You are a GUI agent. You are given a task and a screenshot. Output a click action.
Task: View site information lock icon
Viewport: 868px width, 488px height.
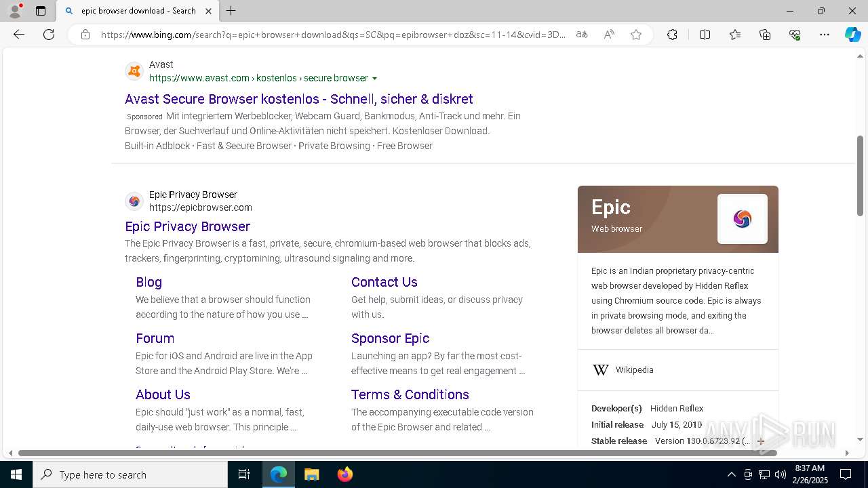pos(85,35)
